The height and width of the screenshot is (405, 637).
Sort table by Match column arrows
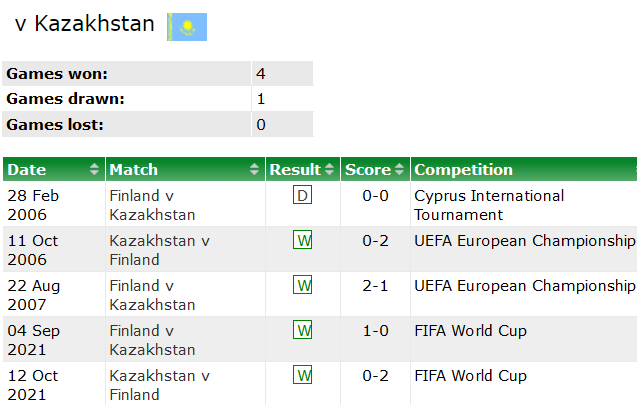point(254,169)
